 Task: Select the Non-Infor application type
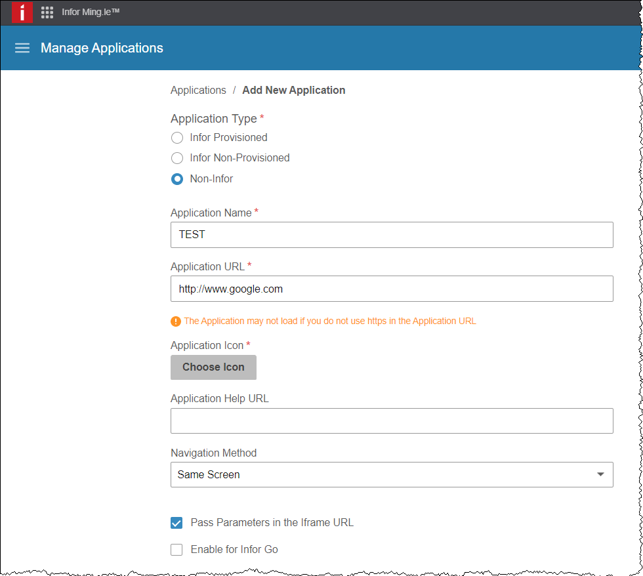tap(177, 179)
